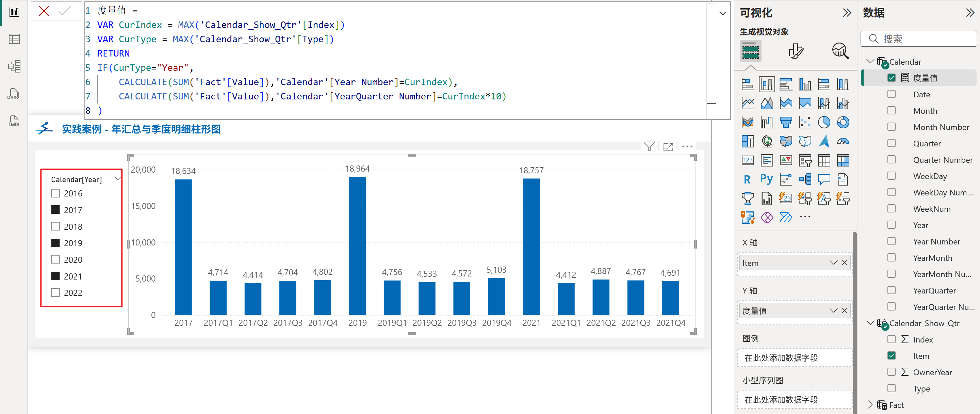
Task: Click the visual filter funnel icon
Action: (x=649, y=146)
